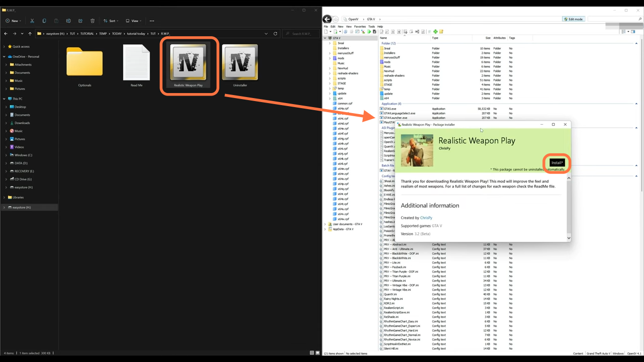The height and width of the screenshot is (362, 644).
Task: Click Search R.W.P. field in Explorer
Action: pos(301,34)
